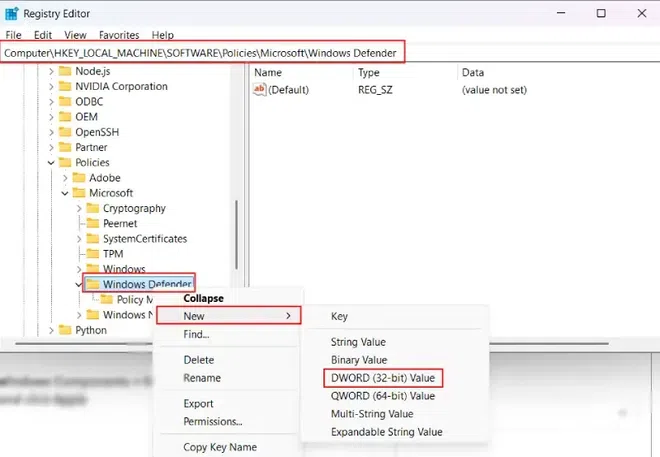660x457 pixels.
Task: Select the Partner folder icon
Action: (65, 147)
